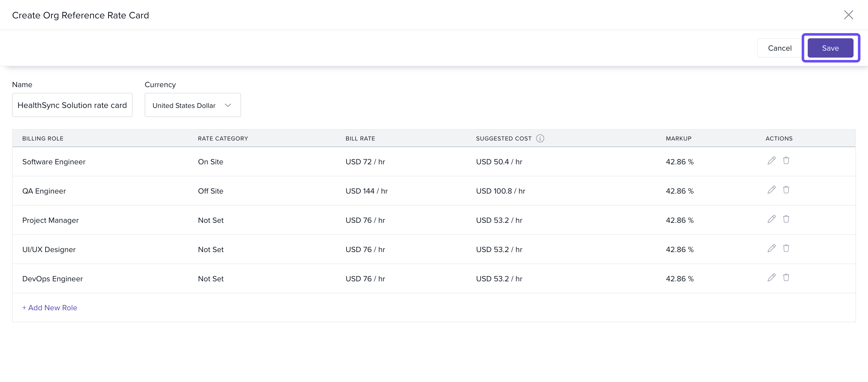The width and height of the screenshot is (868, 382).
Task: Focus the rate card Name field
Action: 72,105
